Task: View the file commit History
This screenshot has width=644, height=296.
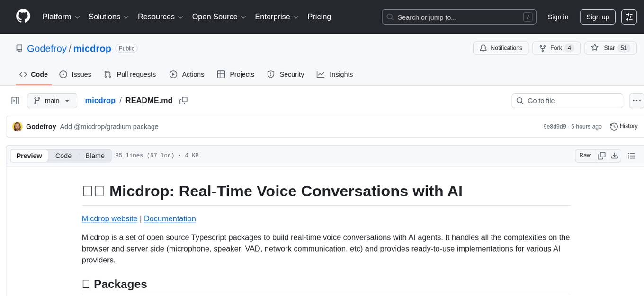Action: (x=624, y=126)
